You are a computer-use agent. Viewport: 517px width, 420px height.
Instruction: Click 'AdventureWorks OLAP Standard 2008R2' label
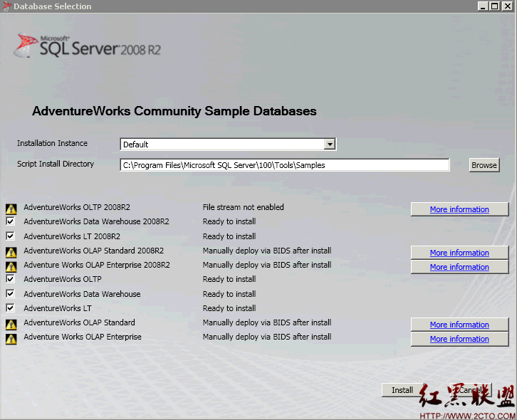coord(93,251)
